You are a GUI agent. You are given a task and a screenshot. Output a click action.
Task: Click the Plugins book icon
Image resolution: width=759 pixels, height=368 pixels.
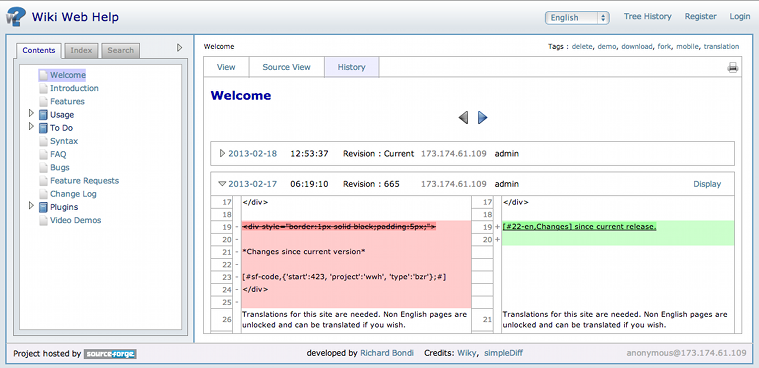[x=44, y=207]
